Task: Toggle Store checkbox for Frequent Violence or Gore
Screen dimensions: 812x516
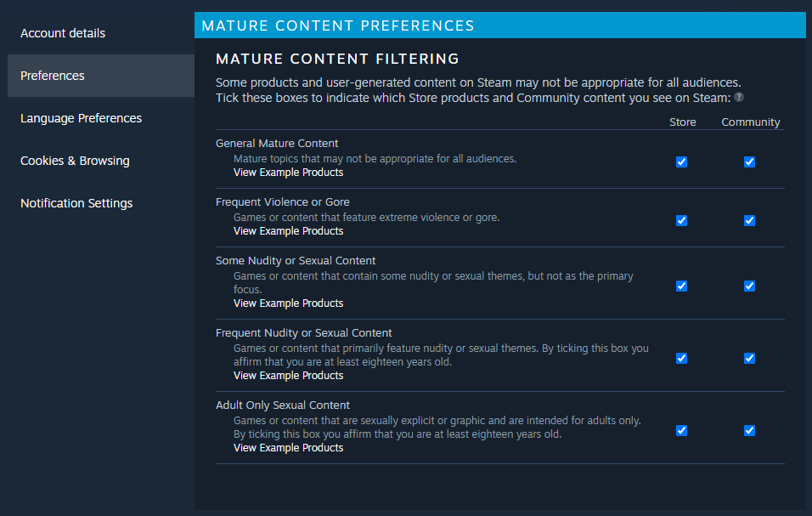Action: click(x=681, y=220)
